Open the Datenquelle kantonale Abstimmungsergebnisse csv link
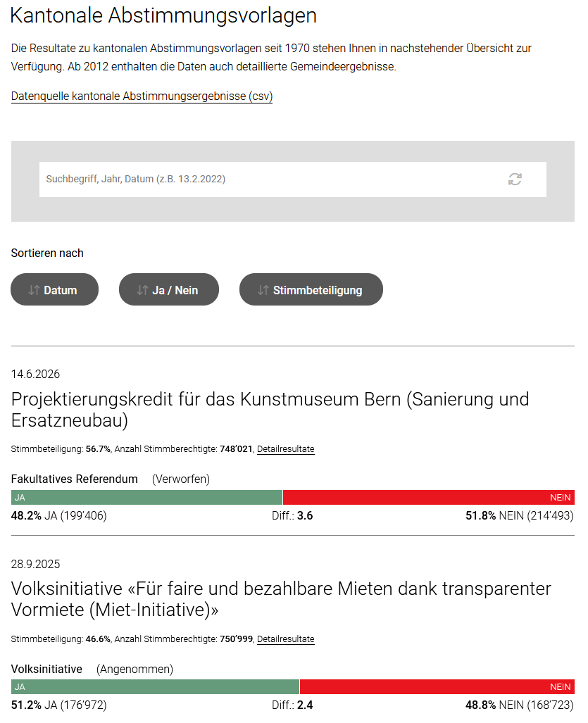Image resolution: width=588 pixels, height=723 pixels. (142, 96)
